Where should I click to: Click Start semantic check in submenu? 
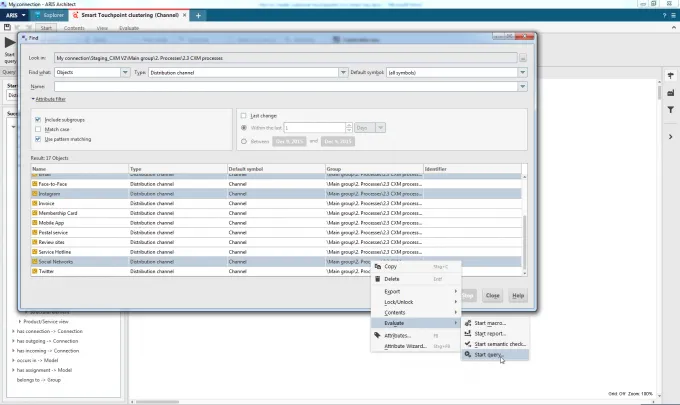(x=495, y=344)
